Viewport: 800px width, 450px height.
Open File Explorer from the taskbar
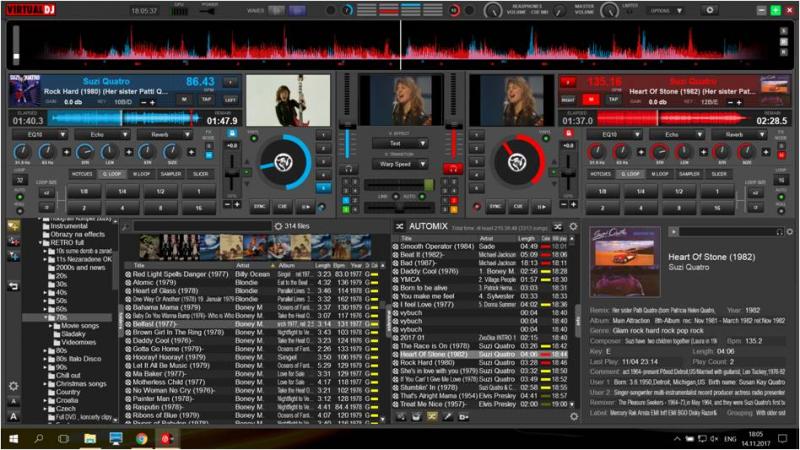[90, 438]
